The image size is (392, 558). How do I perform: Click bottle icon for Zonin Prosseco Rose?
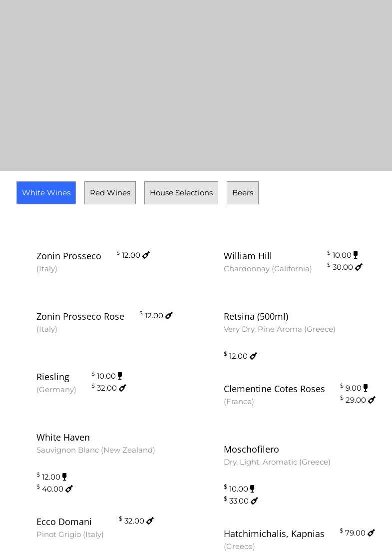(x=169, y=316)
